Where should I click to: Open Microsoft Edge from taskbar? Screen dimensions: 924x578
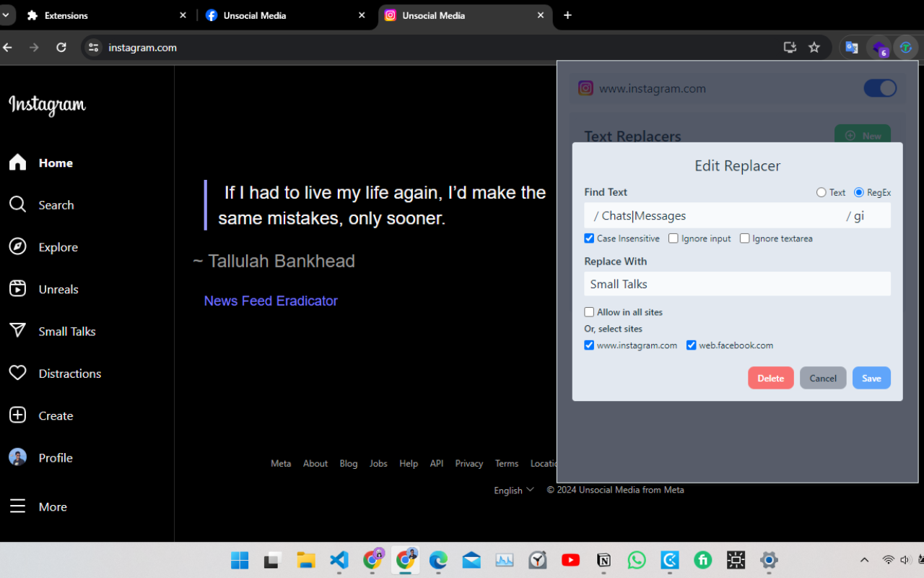pyautogui.click(x=438, y=560)
